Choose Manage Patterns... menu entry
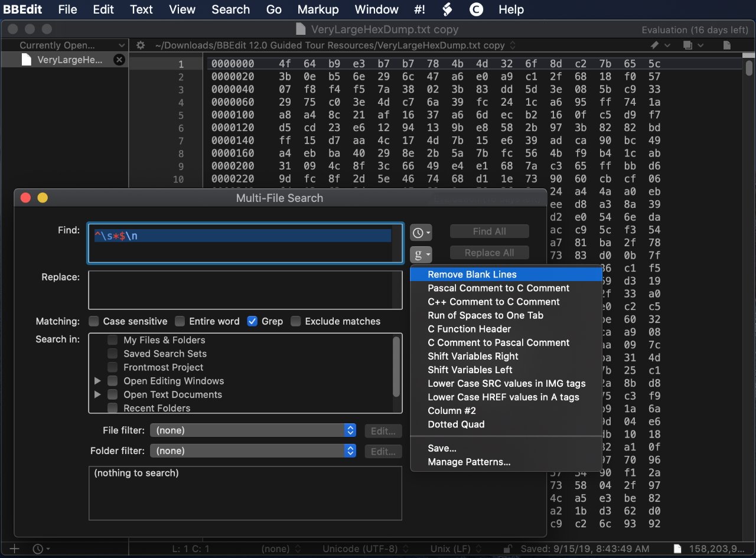 tap(506, 462)
